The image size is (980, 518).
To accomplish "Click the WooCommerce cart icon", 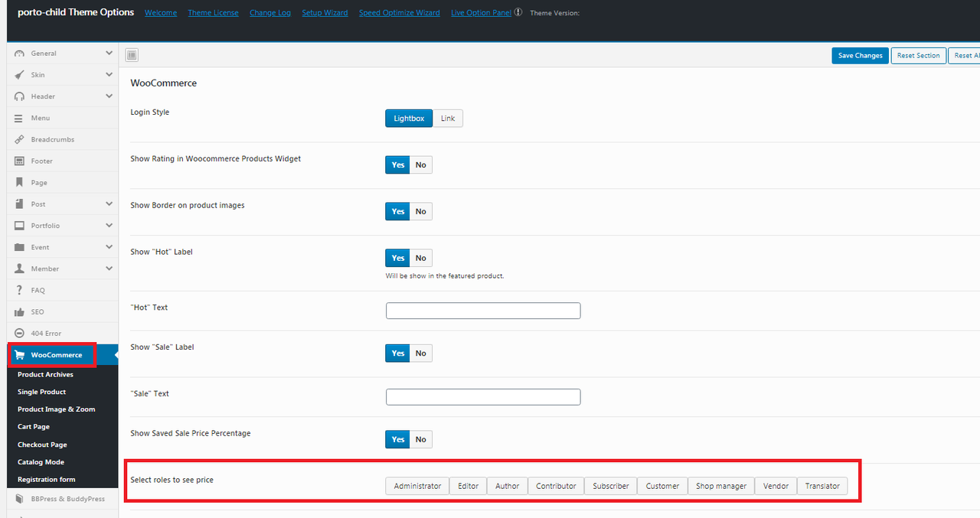I will 19,354.
